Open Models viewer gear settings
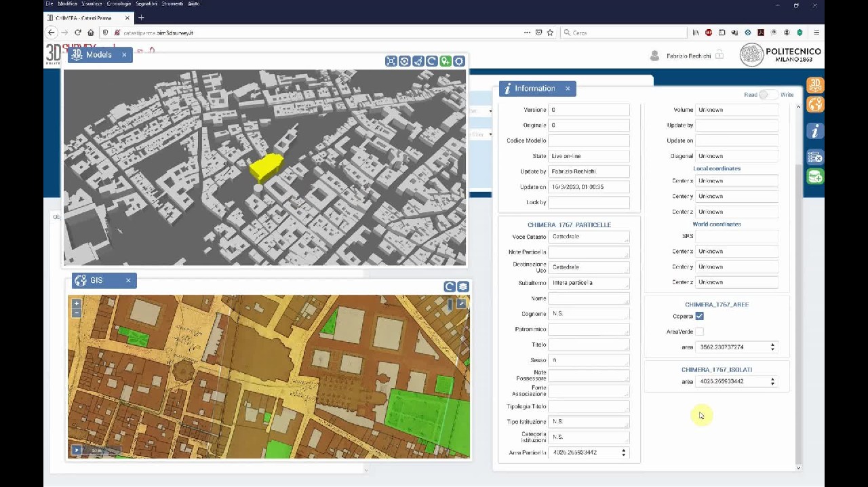 click(459, 61)
